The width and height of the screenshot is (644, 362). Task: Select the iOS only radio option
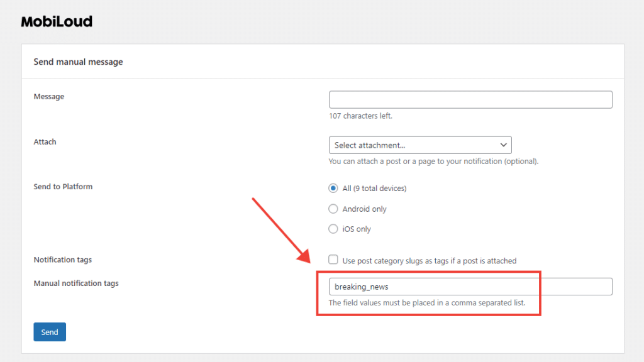click(x=333, y=229)
